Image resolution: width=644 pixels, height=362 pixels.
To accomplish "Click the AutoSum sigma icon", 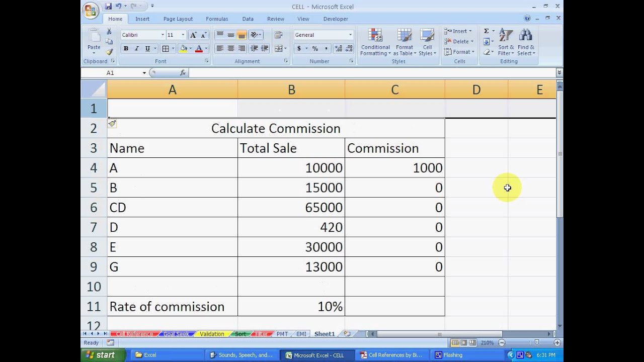I will (x=487, y=31).
